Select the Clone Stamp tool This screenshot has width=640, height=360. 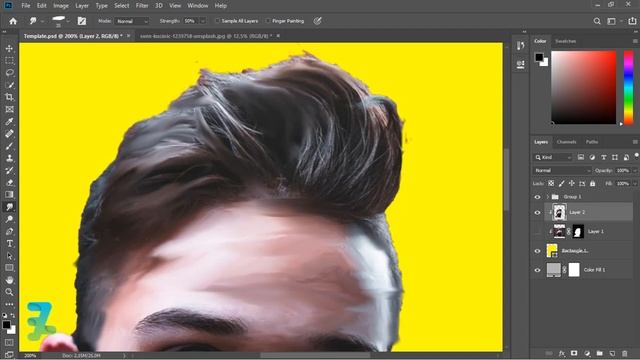9,158
